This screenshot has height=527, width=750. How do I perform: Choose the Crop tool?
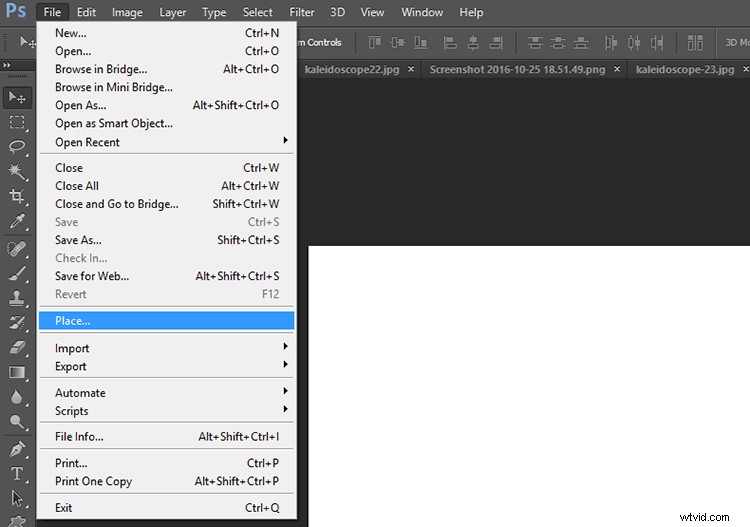(17, 197)
